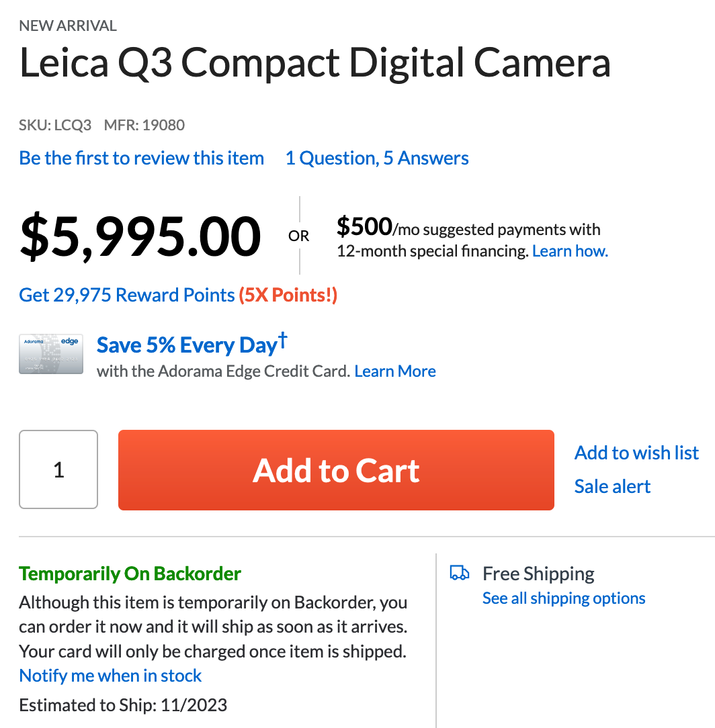
Task: Select the 'Save 5% Every Day' heading
Action: [x=187, y=345]
